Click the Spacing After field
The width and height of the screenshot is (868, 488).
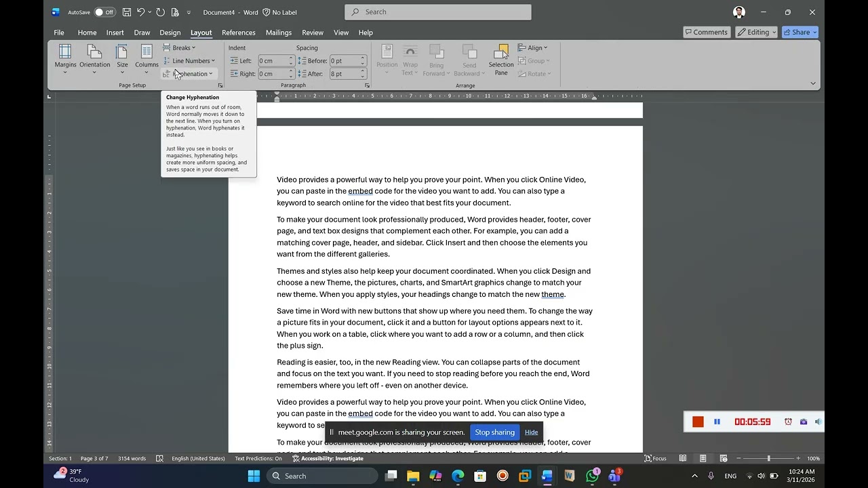point(344,74)
